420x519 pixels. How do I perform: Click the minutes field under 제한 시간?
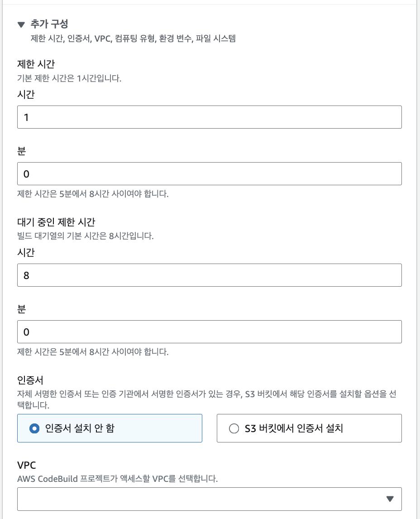pyautogui.click(x=210, y=173)
